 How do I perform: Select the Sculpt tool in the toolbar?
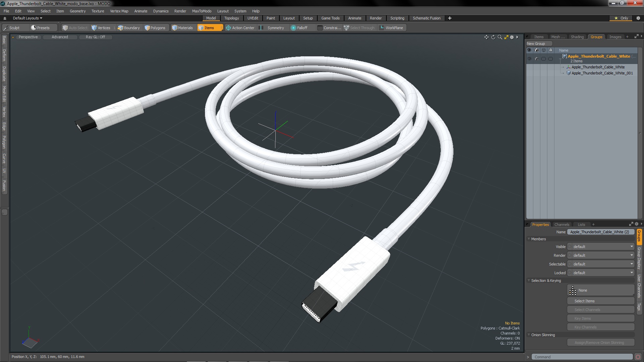pyautogui.click(x=14, y=28)
